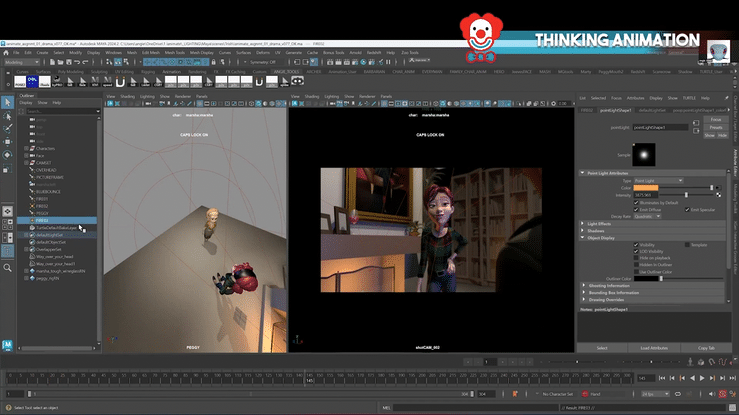Enable Use Outliner Color checkbox
Image resolution: width=739 pixels, height=415 pixels.
click(x=636, y=272)
